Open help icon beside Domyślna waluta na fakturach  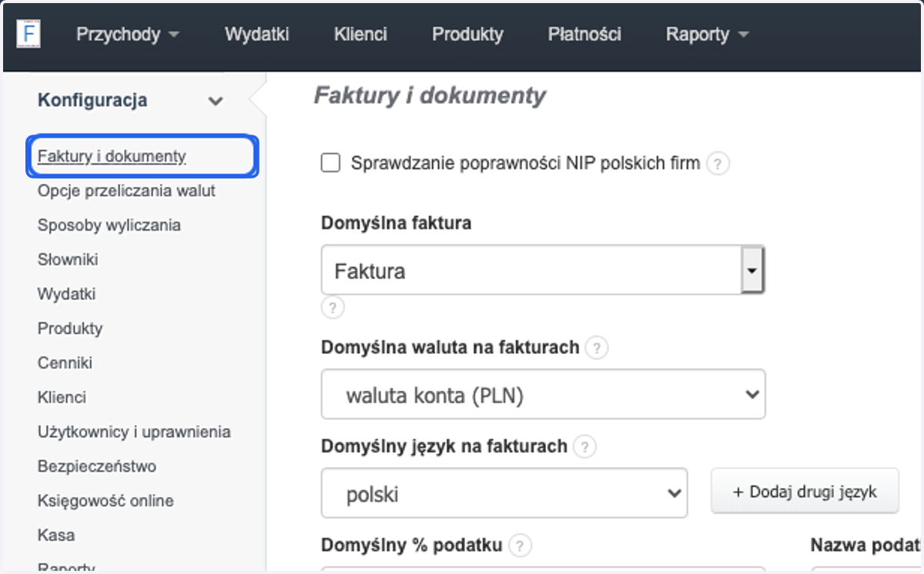coord(596,348)
